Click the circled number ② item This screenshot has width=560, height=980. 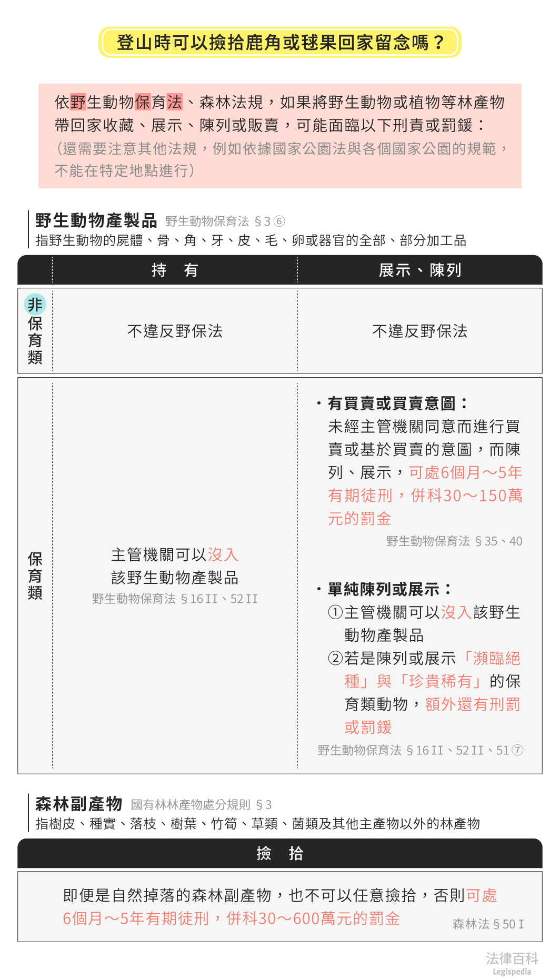point(335,659)
